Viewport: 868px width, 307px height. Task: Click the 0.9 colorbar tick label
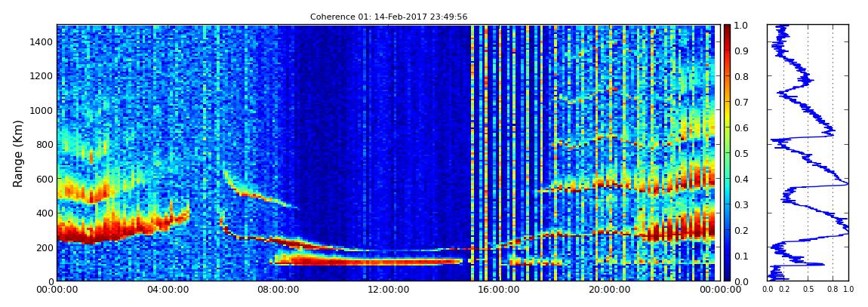740,51
